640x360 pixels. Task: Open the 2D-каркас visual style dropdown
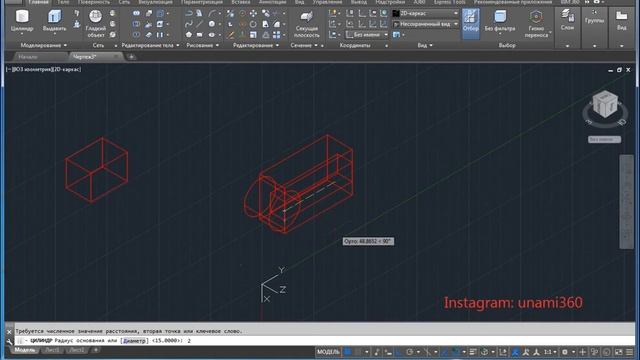[425, 13]
